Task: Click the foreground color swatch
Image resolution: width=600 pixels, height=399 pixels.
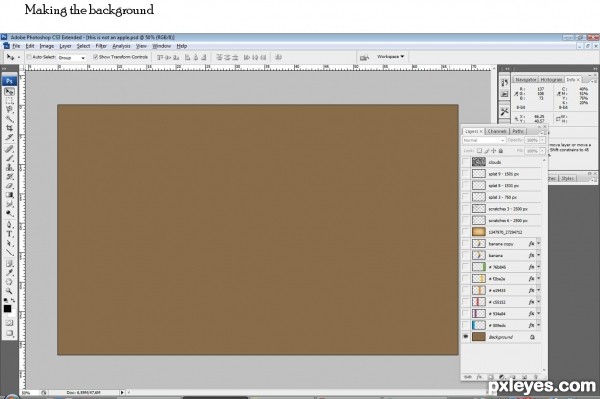Action: click(7, 309)
